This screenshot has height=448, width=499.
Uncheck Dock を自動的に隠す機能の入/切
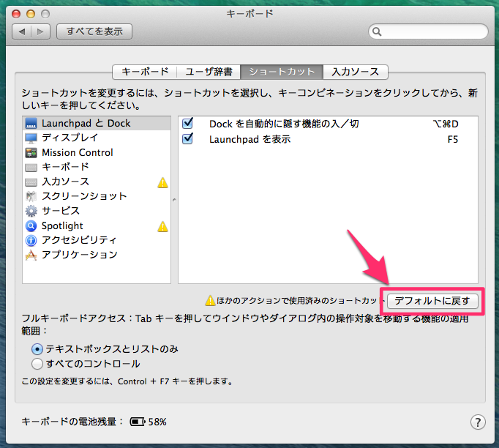(188, 123)
